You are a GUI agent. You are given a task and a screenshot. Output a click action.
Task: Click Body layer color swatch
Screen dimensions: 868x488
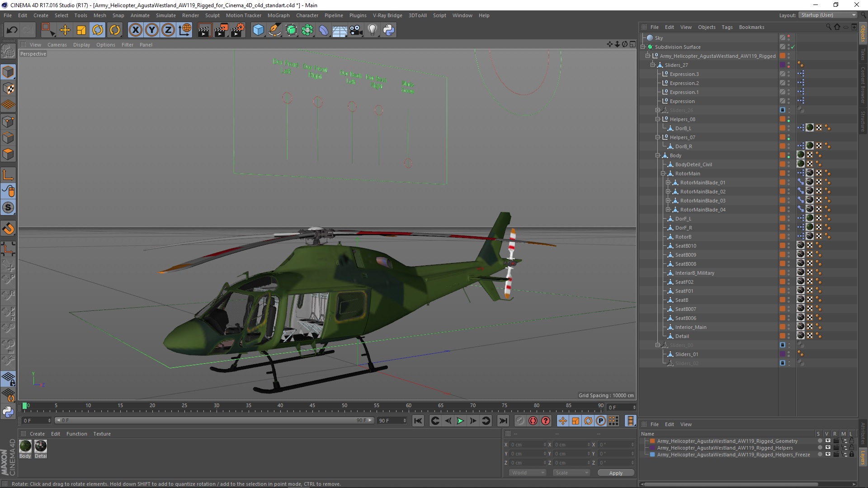[783, 155]
